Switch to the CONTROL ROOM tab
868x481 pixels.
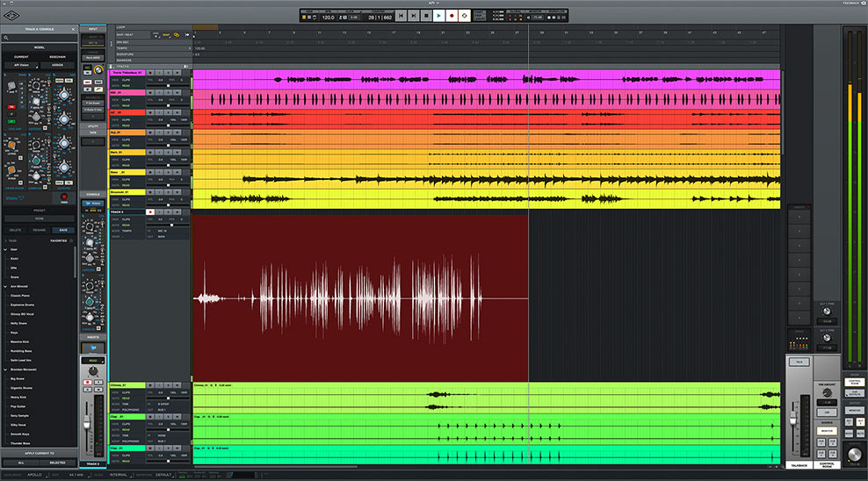point(827,465)
